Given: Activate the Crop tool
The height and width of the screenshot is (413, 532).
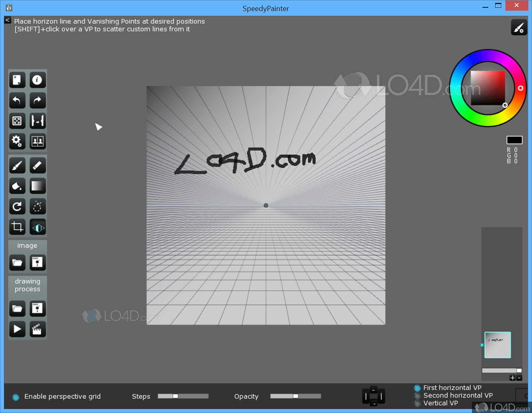Looking at the screenshot, I should click(x=17, y=227).
